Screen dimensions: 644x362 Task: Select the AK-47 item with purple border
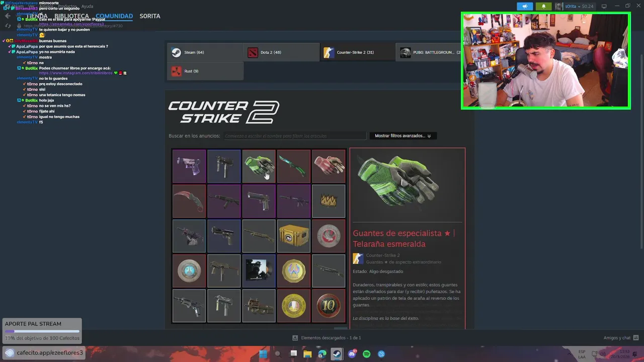tap(224, 201)
